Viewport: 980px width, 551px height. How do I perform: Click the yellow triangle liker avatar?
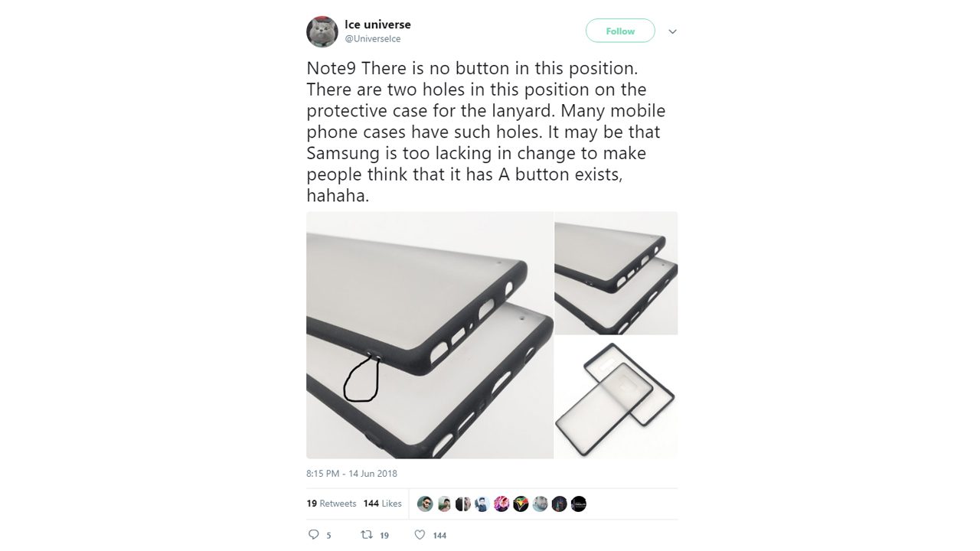[521, 504]
